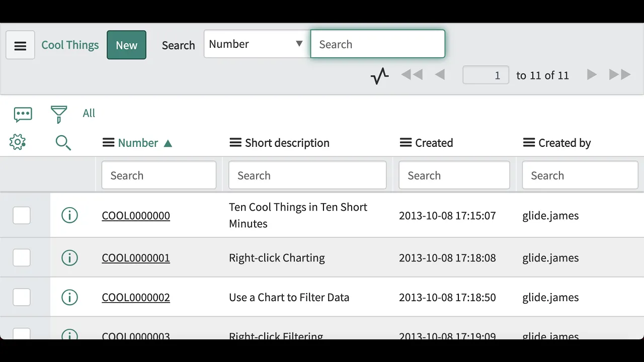Click the 2013-10-08 17:18:08 created cell
Screen dimensions: 644x362
pos(447,258)
